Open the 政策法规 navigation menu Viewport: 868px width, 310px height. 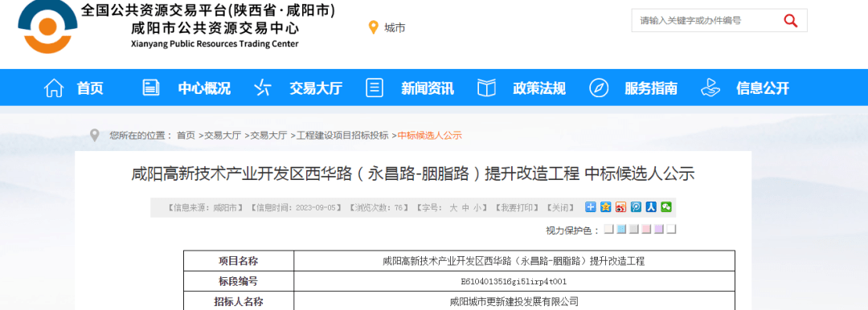(x=539, y=88)
